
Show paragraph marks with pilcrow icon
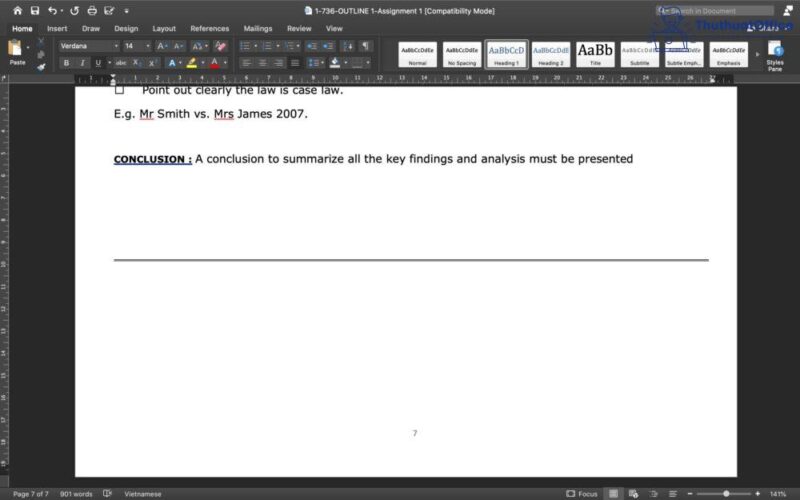pyautogui.click(x=365, y=46)
